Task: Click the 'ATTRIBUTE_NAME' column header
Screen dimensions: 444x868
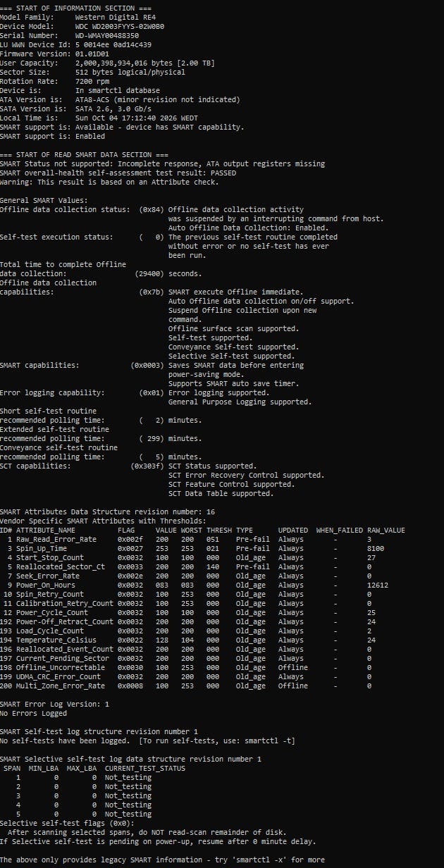Action: click(x=46, y=530)
